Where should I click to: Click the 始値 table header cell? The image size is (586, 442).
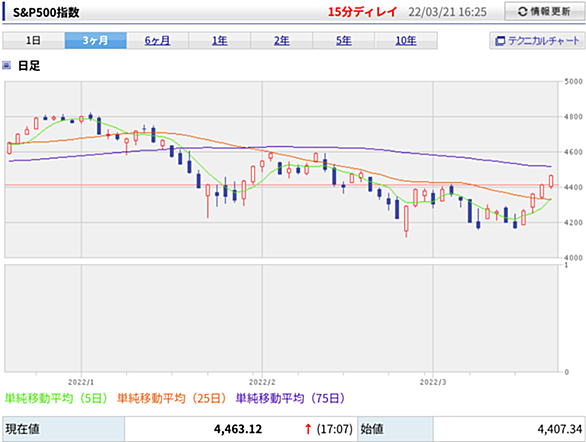395,429
